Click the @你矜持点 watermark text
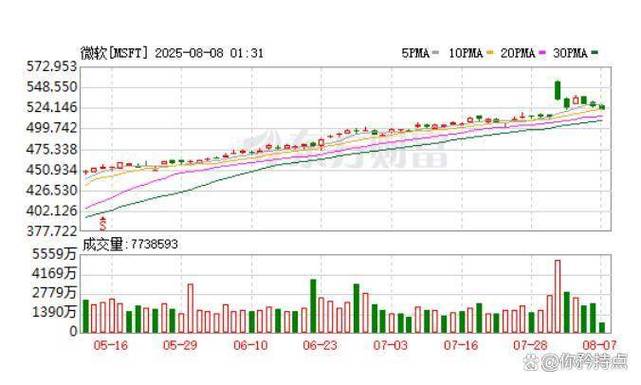 [585, 362]
